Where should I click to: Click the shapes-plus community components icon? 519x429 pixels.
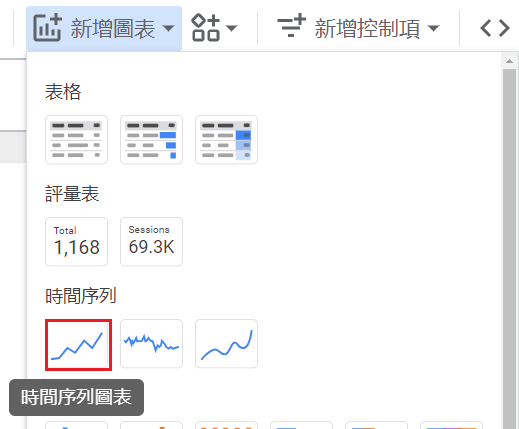click(x=206, y=28)
